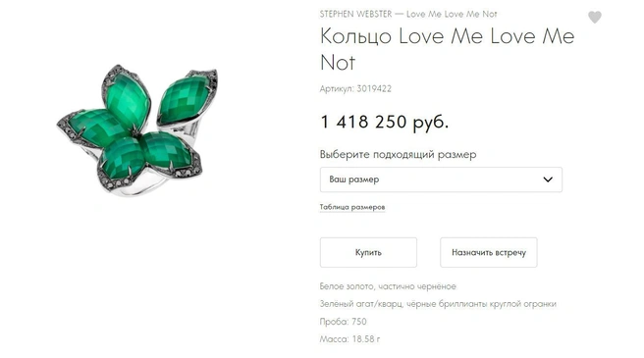This screenshot has width=644, height=358.
Task: Click the green ring product image
Action: click(x=137, y=129)
